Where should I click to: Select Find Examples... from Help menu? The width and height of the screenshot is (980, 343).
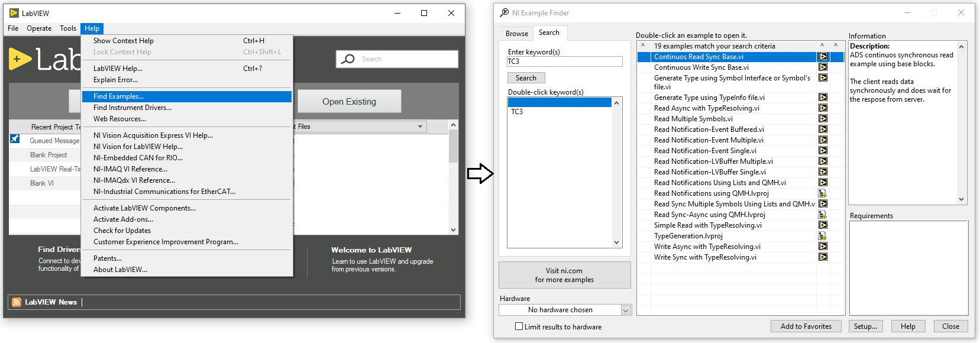187,96
